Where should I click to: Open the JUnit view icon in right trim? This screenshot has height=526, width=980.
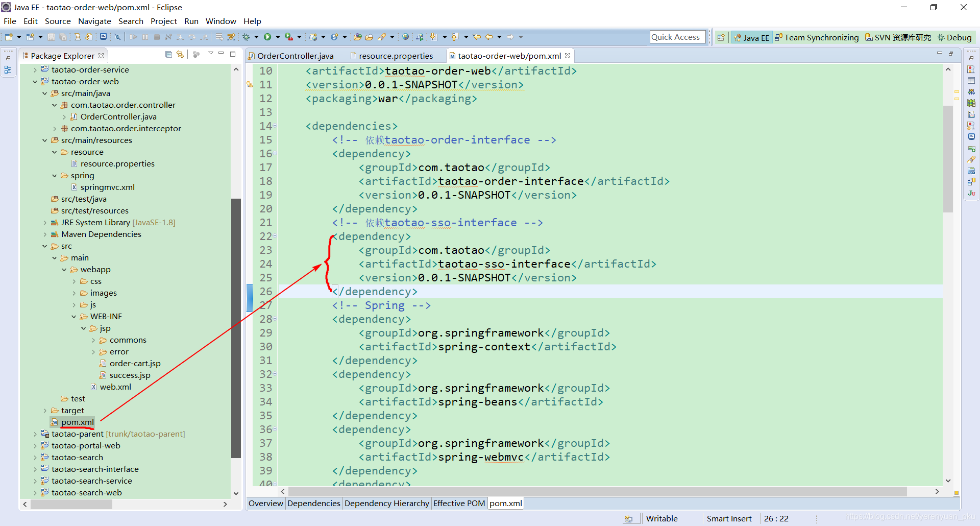[x=971, y=193]
